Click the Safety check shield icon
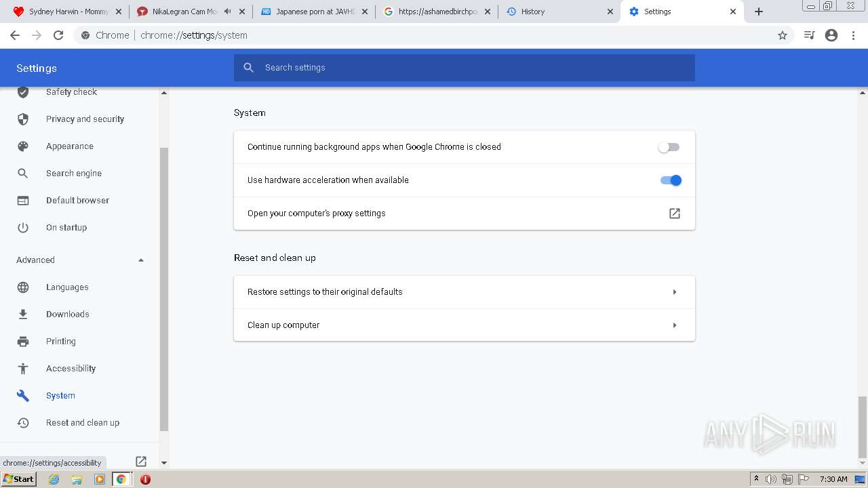 [23, 92]
